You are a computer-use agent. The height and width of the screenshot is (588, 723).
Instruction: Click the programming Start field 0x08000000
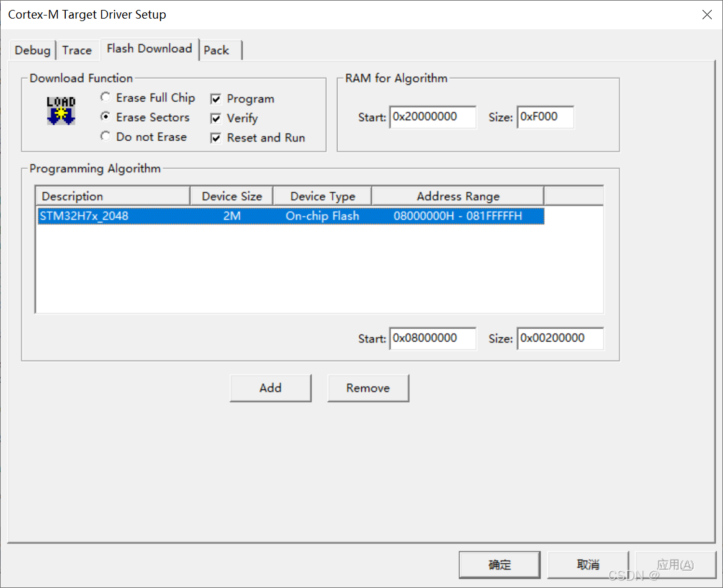(433, 338)
